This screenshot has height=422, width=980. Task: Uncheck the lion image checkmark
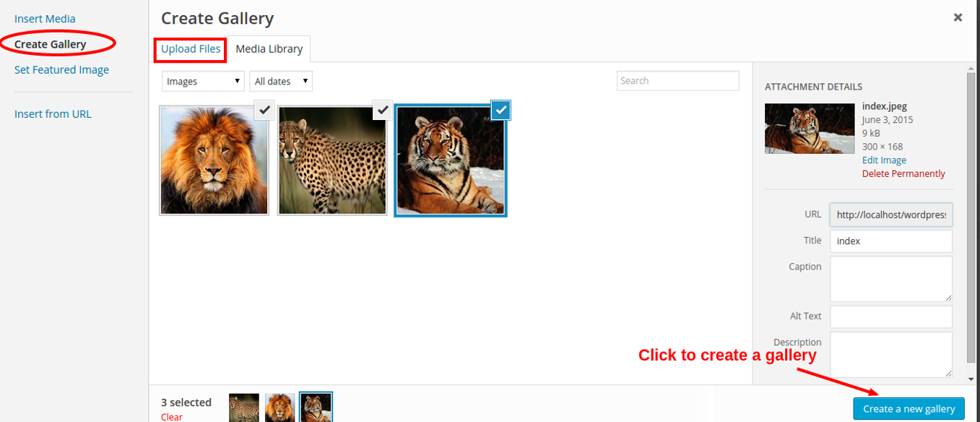coord(265,110)
